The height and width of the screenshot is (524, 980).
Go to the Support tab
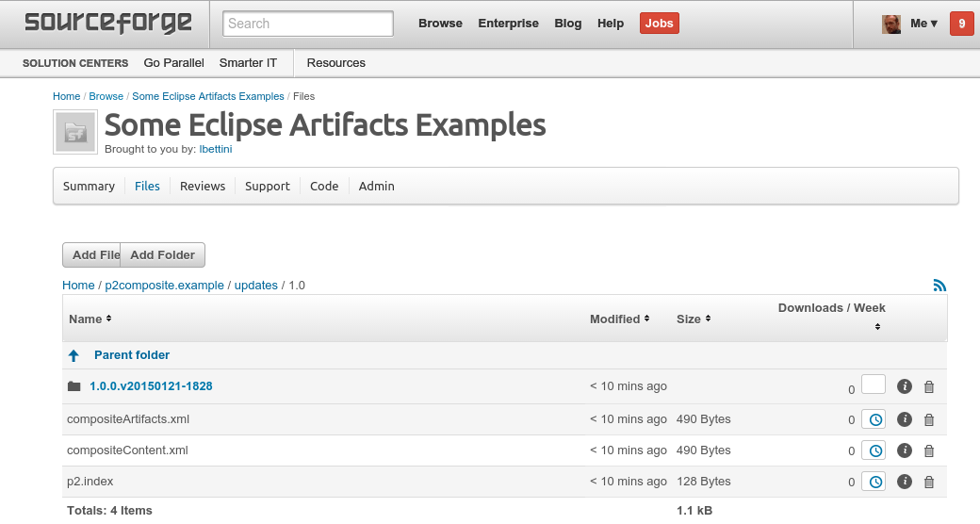(268, 187)
